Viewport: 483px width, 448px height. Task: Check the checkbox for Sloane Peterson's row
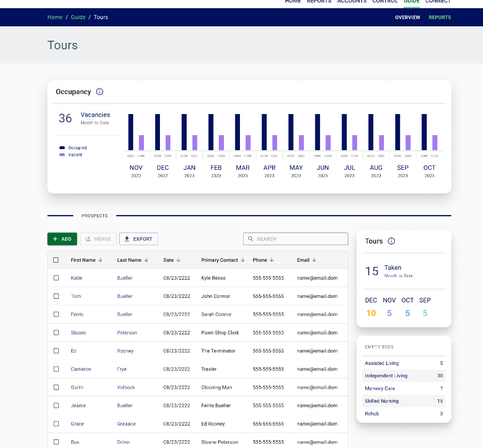(x=56, y=332)
